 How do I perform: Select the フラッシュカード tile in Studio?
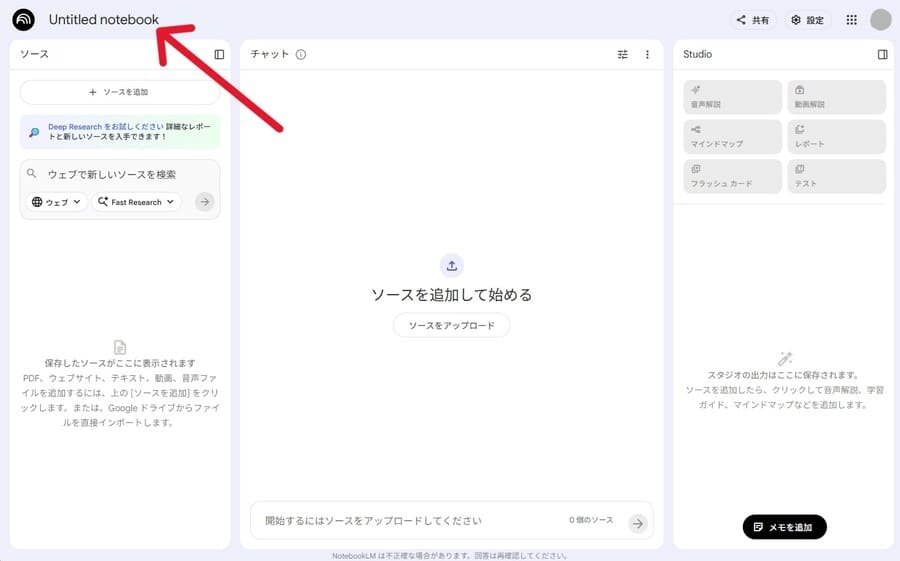click(732, 176)
